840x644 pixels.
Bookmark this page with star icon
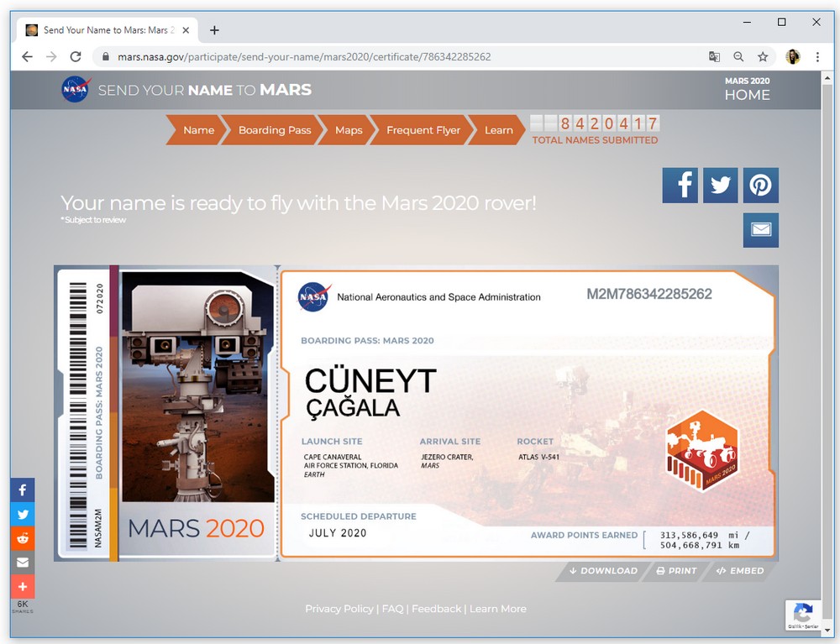(x=763, y=57)
